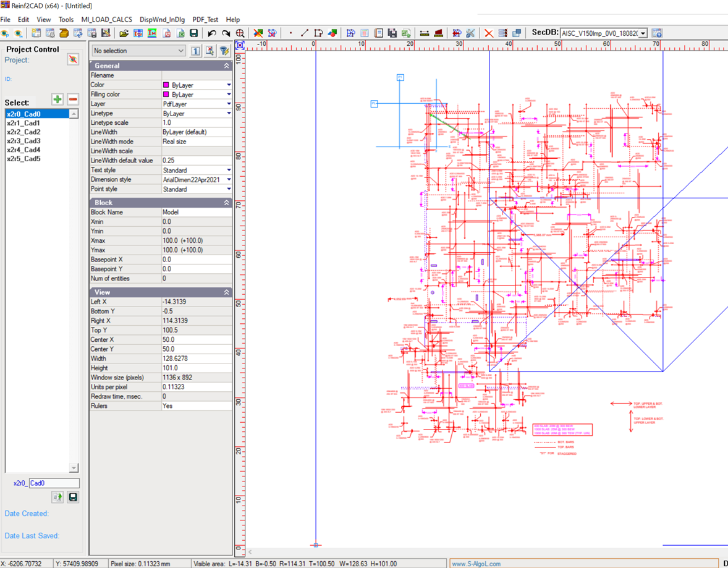Activate the Zoom Extents magnifier tool

[240, 33]
